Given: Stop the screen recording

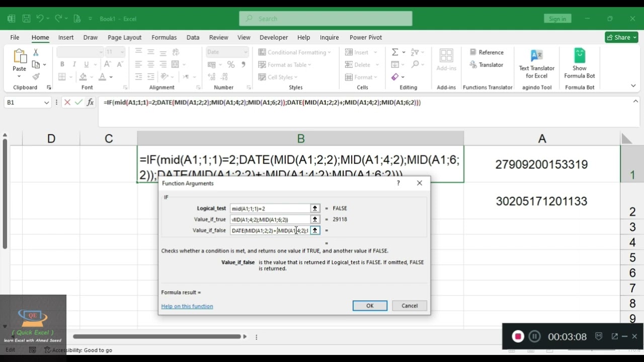Looking at the screenshot, I should pyautogui.click(x=518, y=336).
